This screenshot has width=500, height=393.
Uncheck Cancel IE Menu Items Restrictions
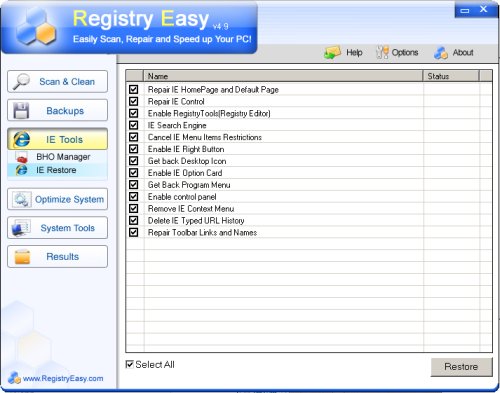tap(134, 137)
